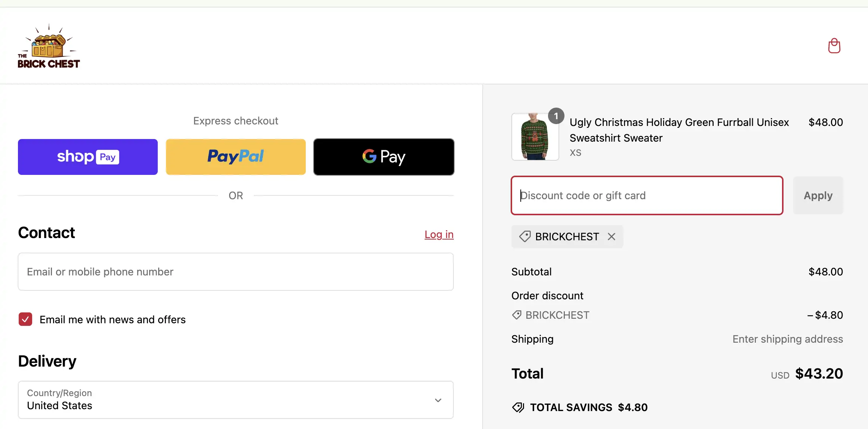Click the Christmas sweater product thumbnail
868x429 pixels.
[x=535, y=137]
